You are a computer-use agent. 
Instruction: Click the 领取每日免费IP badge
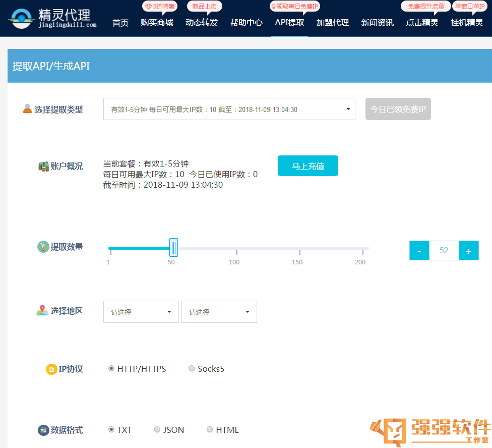[294, 6]
